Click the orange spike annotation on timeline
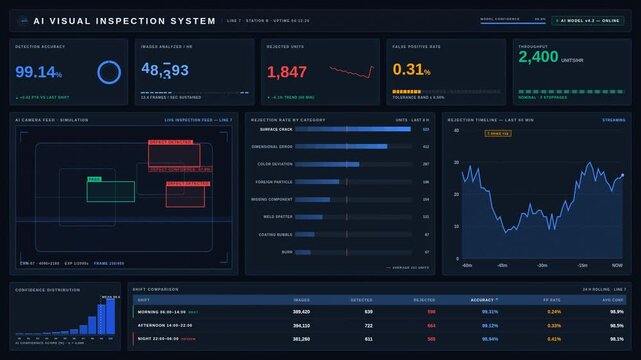Screen dimensions: 641x360 498,134
